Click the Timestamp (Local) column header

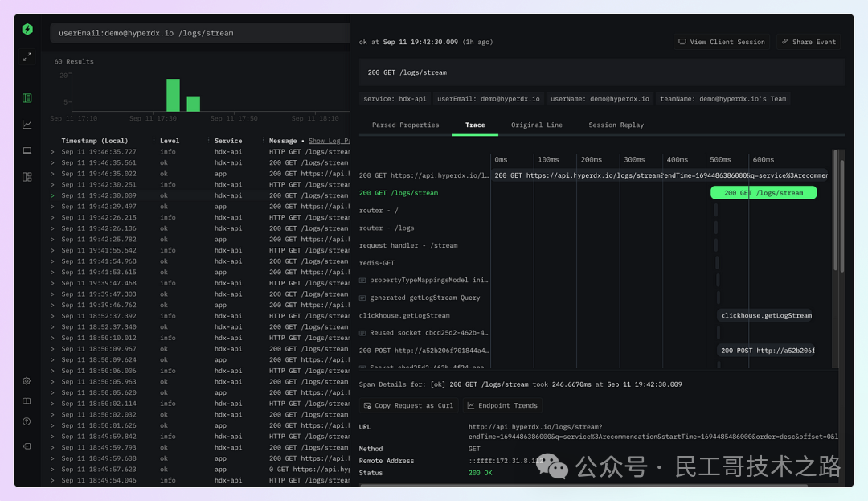[94, 141]
